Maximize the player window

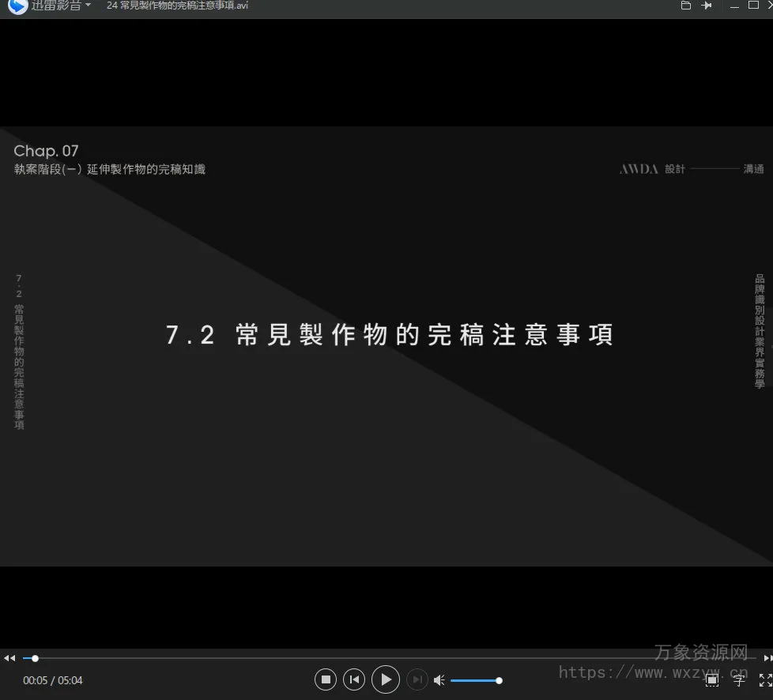tap(753, 6)
